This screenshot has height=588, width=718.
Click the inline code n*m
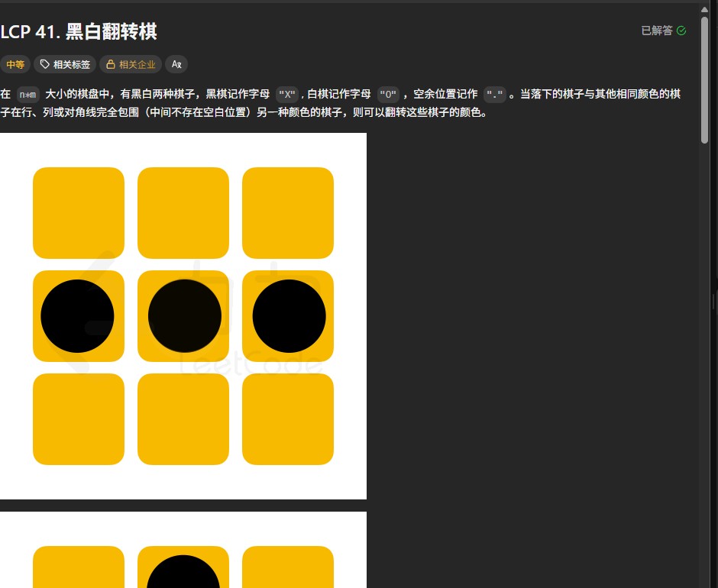28,95
